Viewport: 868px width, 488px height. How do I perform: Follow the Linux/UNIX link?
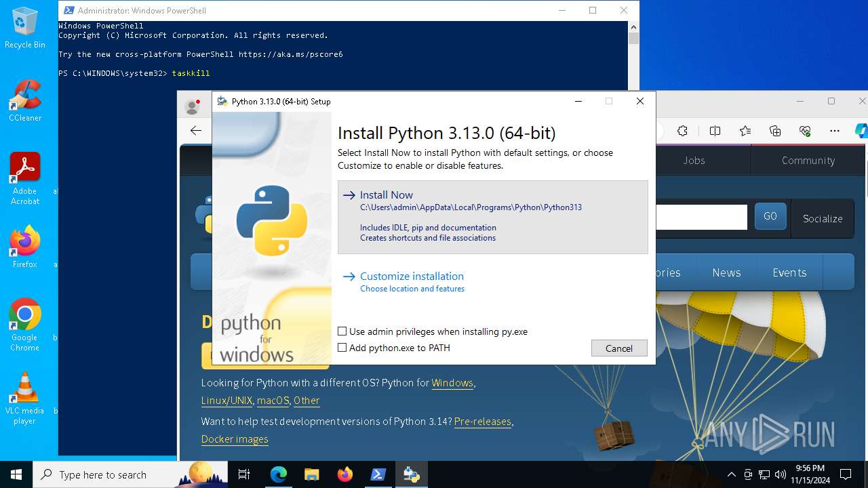point(226,401)
